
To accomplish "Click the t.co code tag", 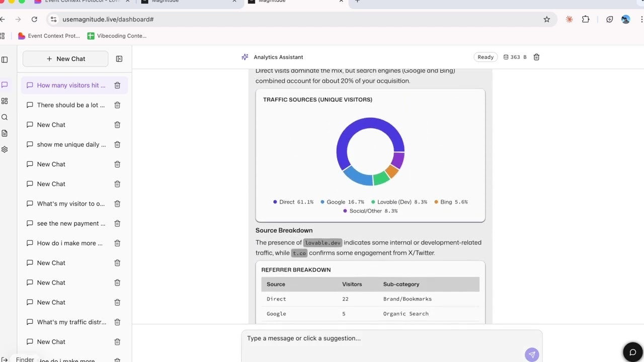I will (299, 253).
